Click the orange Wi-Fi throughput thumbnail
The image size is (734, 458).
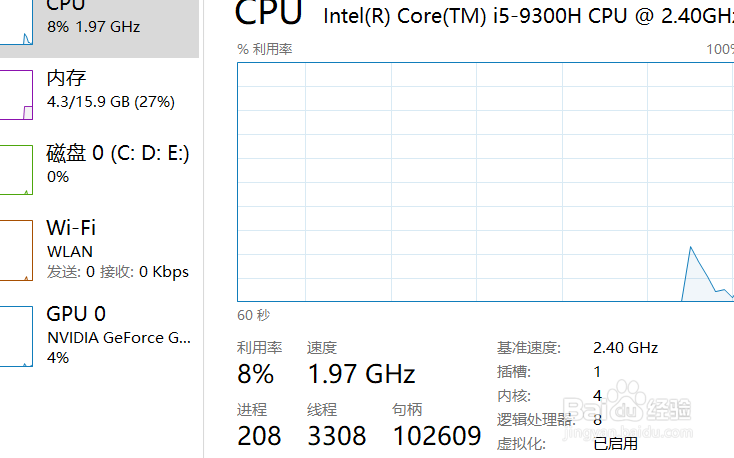pos(16,251)
